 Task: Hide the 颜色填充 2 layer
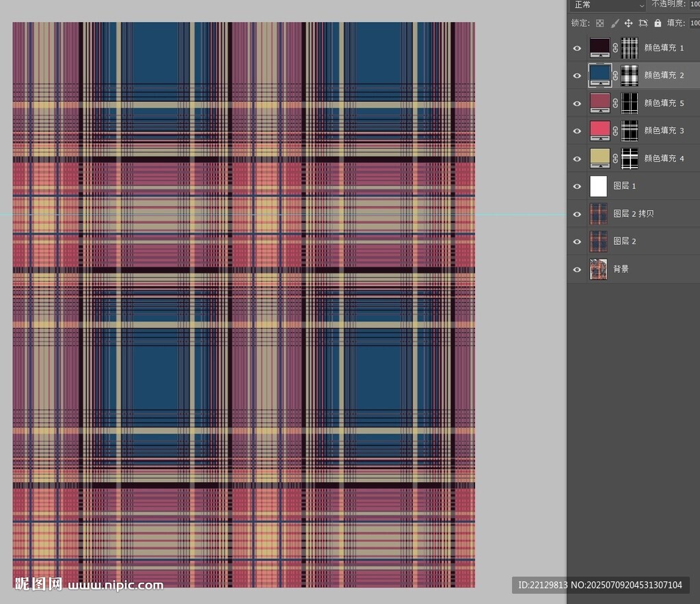coord(577,76)
